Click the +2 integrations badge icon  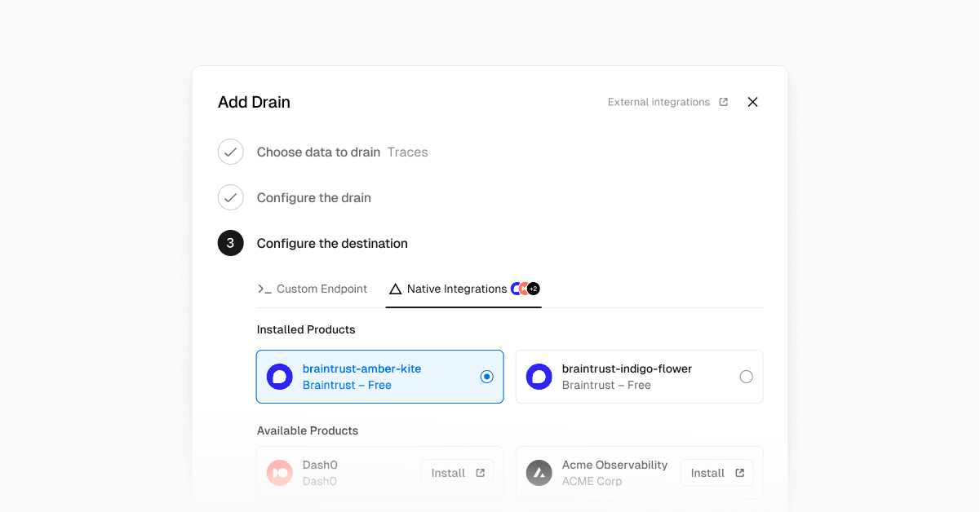(533, 289)
